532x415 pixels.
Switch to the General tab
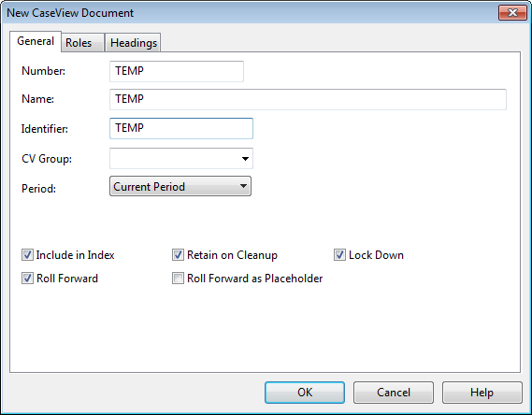click(x=36, y=41)
